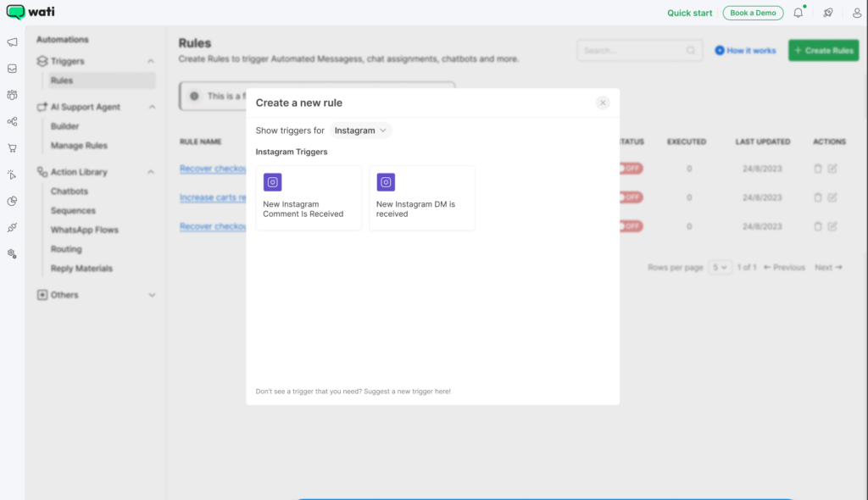Click the Book a Demo button
This screenshot has width=868, height=500.
point(753,13)
